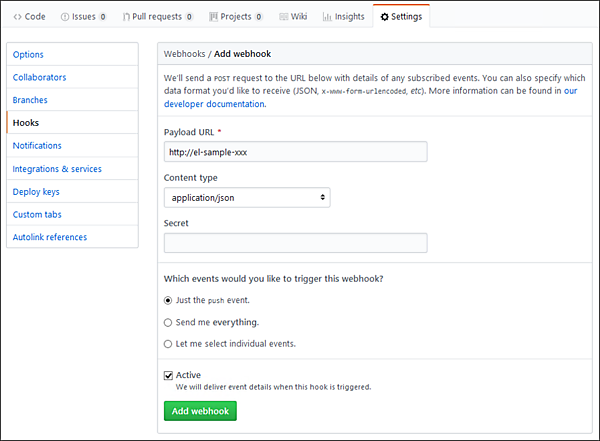Screen dimensions: 600x441
Task: Switch to the Projects tab
Action: [x=233, y=16]
